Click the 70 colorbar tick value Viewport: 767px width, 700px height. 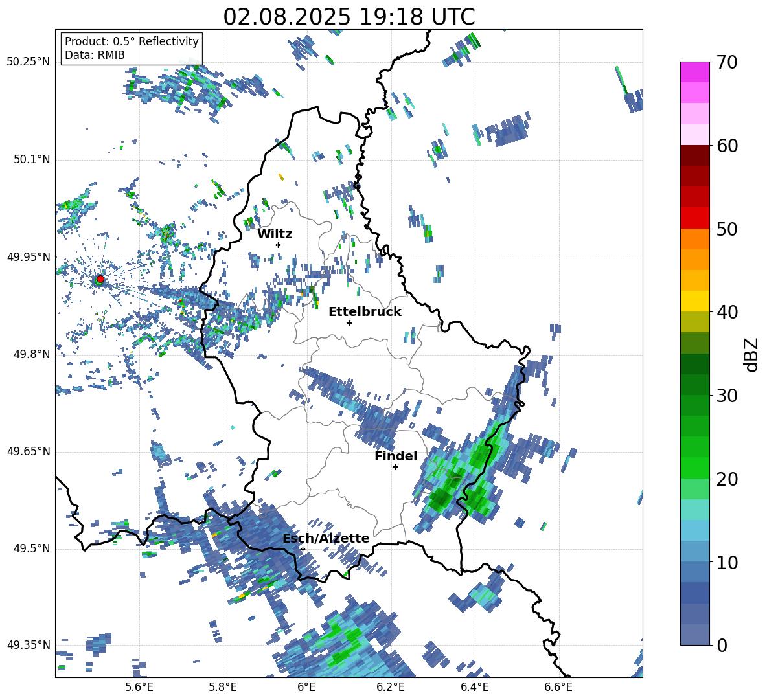point(727,63)
